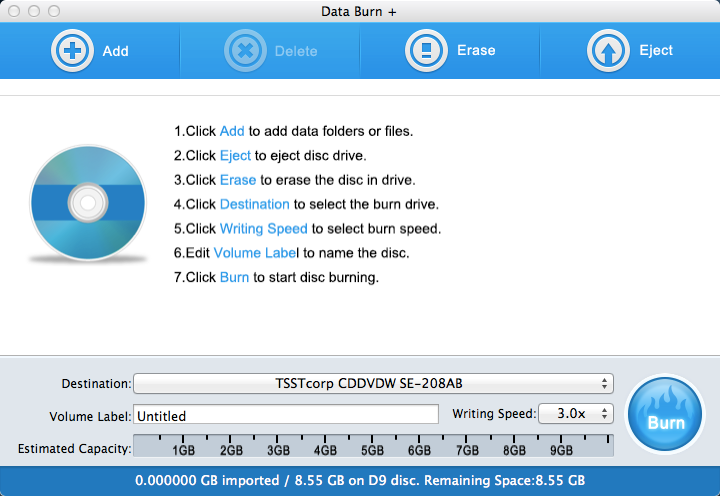Click into the Volume Label text field
Screen dimensions: 720x496
286,415
